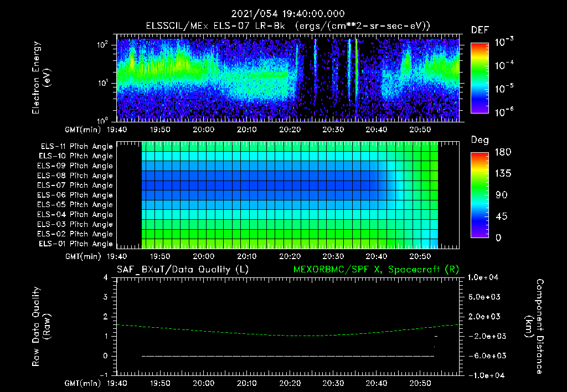Click the 180 value on Deg colorbar
567x392 pixels.
point(503,152)
